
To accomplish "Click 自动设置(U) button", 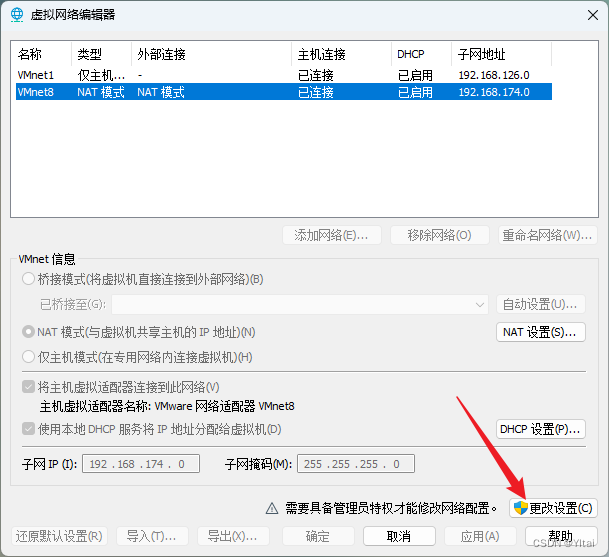I will (x=541, y=305).
